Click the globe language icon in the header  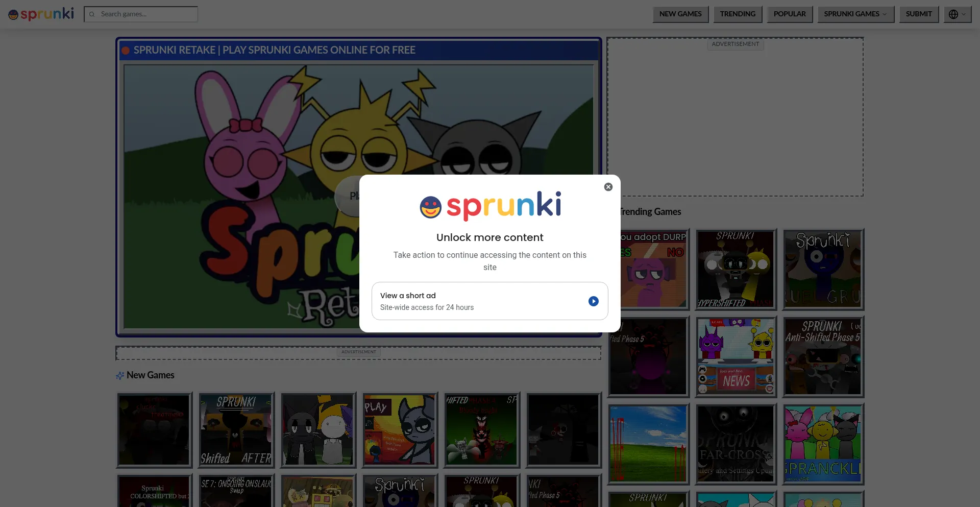coord(952,14)
